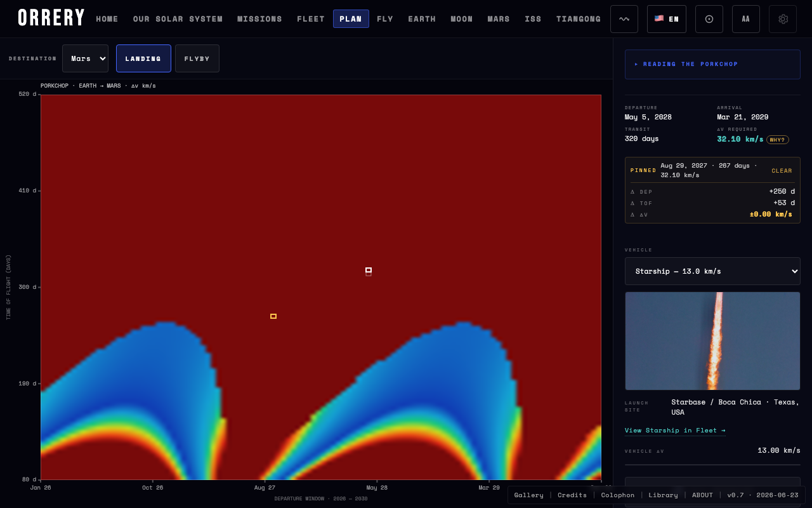The height and width of the screenshot is (508, 812).
Task: Click the +53 d delta TOF value
Action: tap(784, 203)
